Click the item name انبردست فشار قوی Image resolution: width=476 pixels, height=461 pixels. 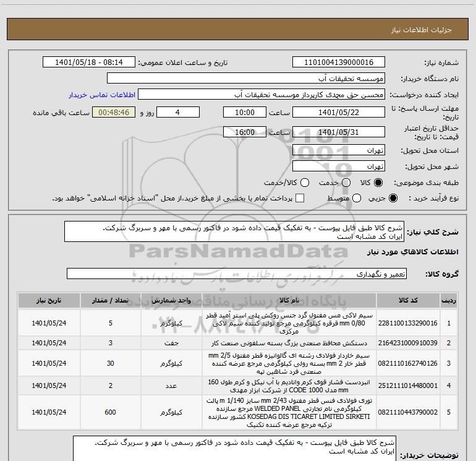(289, 386)
